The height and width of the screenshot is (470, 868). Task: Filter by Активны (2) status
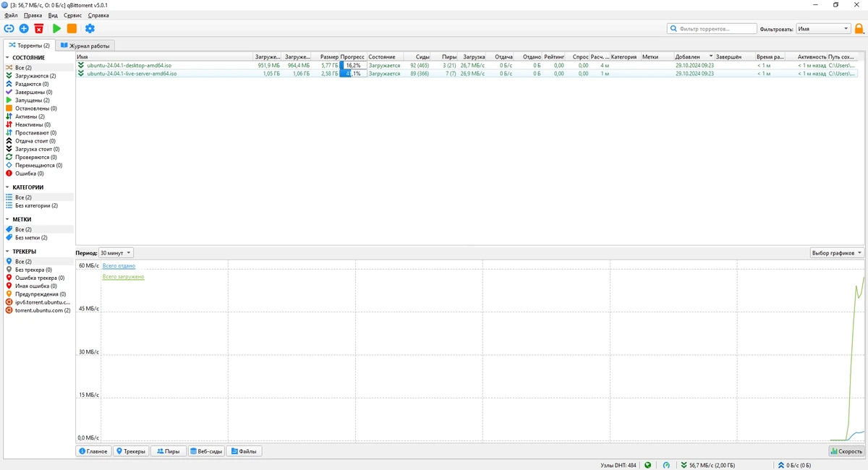[30, 116]
